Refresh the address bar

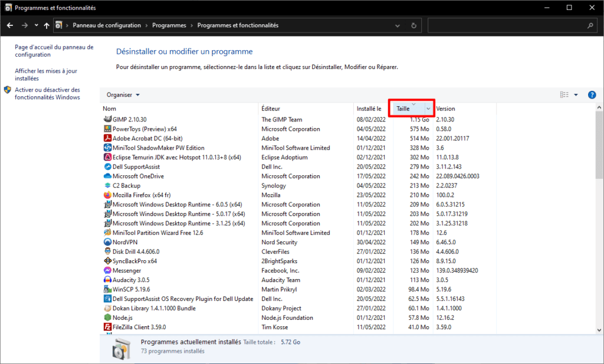(x=413, y=25)
